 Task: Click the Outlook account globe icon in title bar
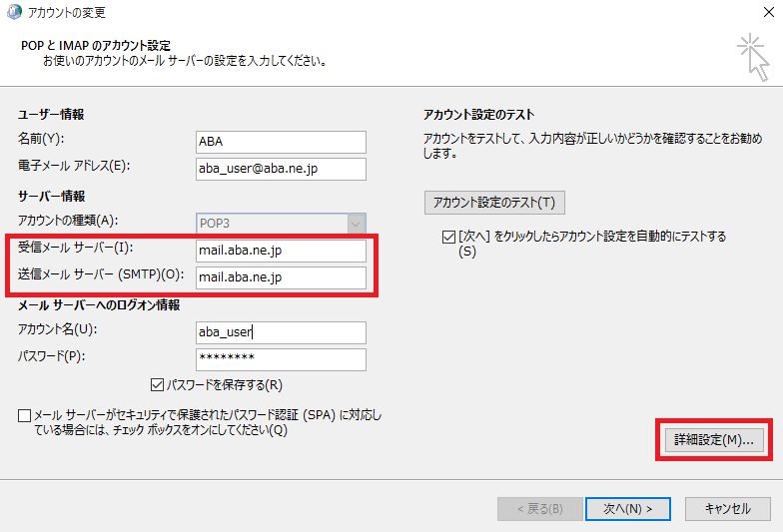[14, 12]
